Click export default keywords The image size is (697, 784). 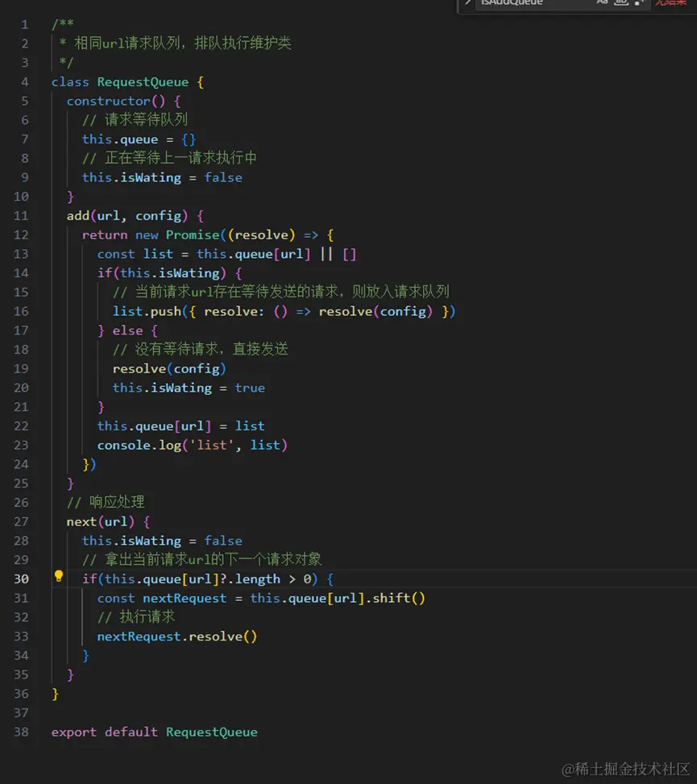pos(105,732)
